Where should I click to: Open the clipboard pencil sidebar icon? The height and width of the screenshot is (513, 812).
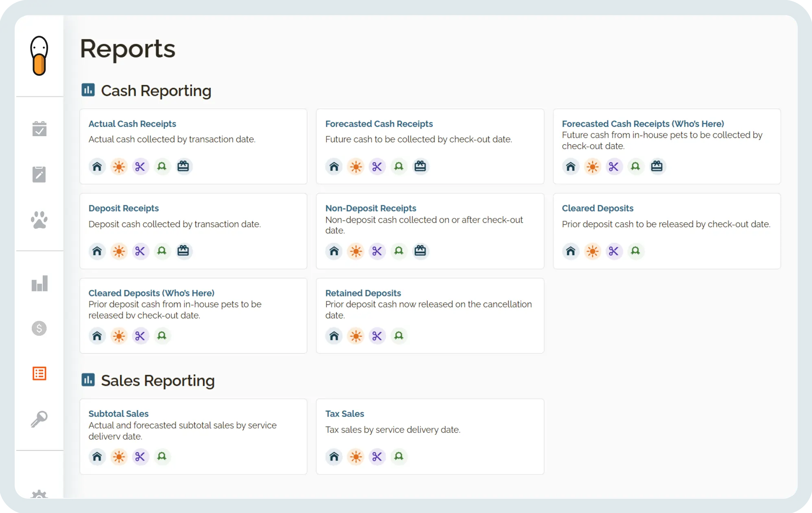[39, 174]
